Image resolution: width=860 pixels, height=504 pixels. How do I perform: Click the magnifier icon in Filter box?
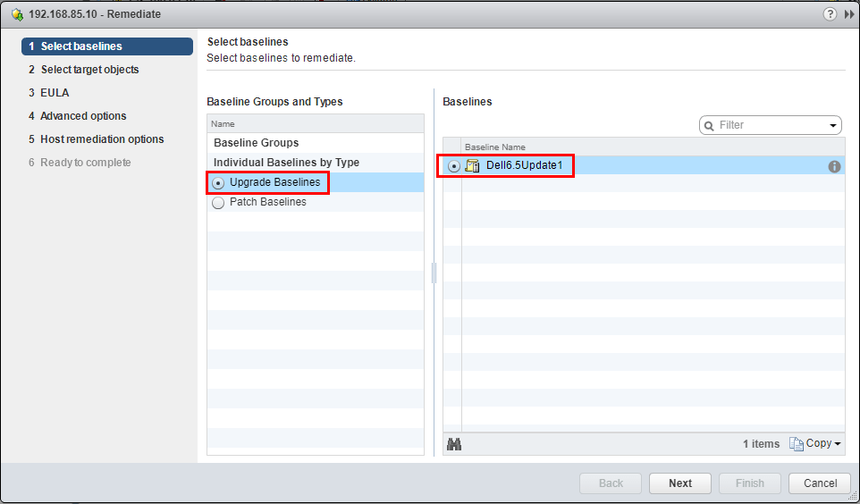709,126
